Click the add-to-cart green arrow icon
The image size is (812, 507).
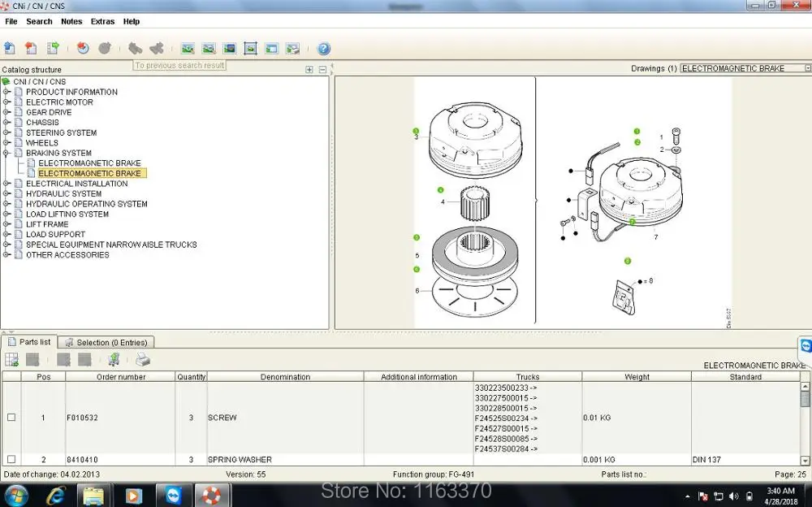coord(114,359)
